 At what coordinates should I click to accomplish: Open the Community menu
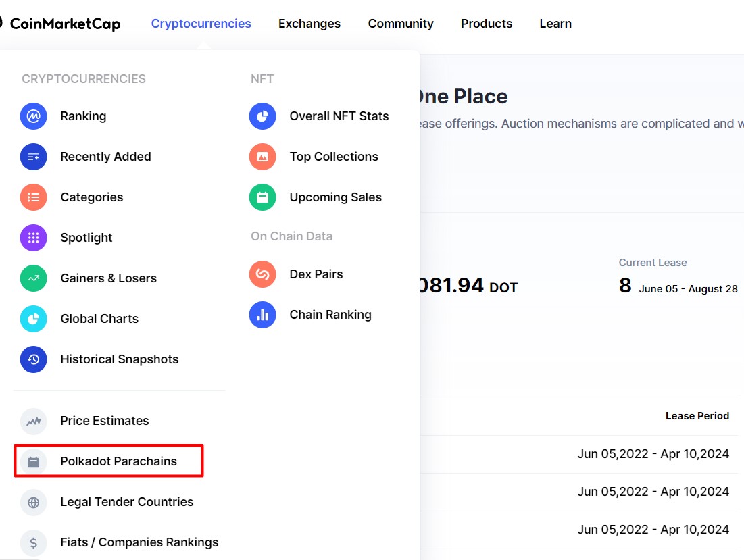pos(401,24)
